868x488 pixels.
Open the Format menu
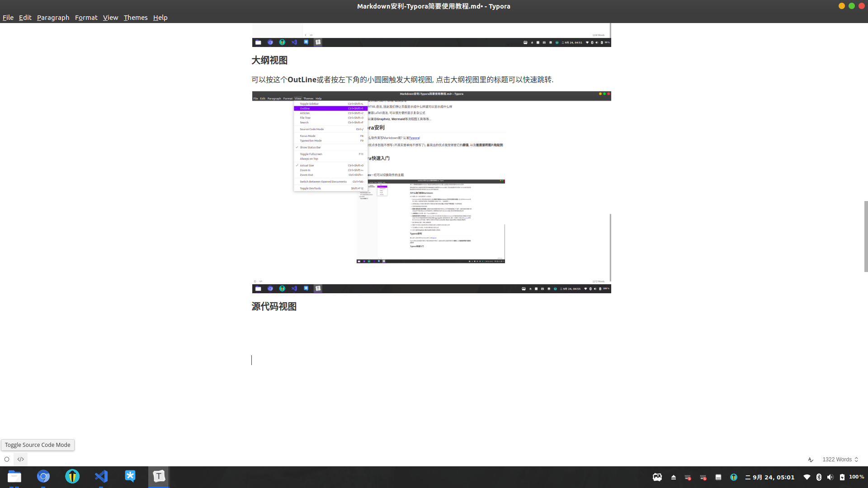[x=86, y=17]
